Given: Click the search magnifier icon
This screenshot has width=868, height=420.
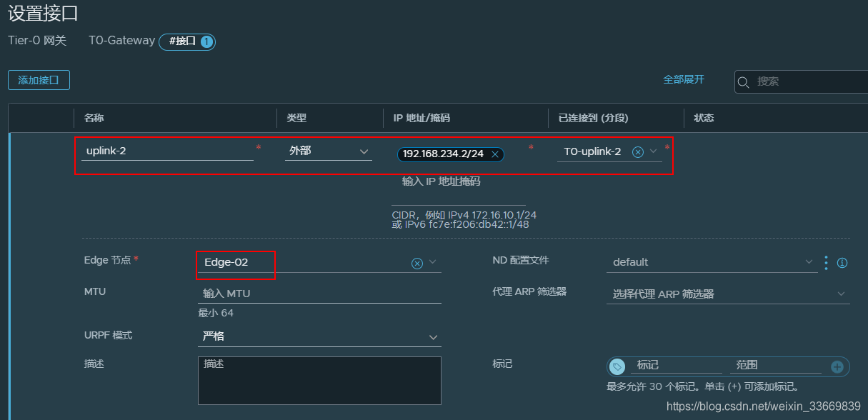Looking at the screenshot, I should coord(744,81).
